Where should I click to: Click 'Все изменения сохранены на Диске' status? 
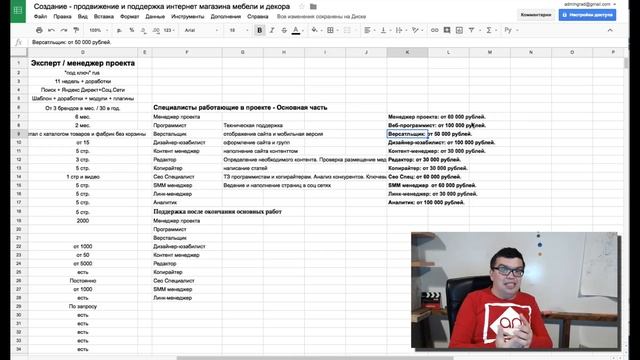pos(321,17)
